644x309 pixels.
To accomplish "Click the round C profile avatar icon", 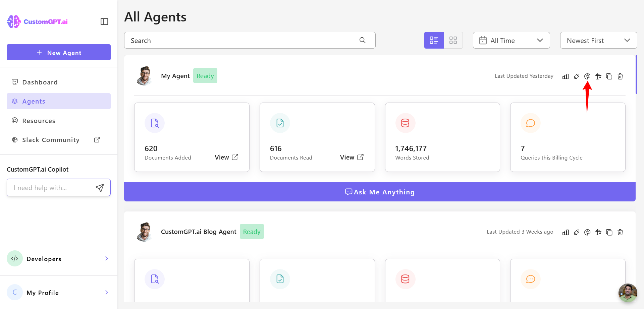I will 15,292.
